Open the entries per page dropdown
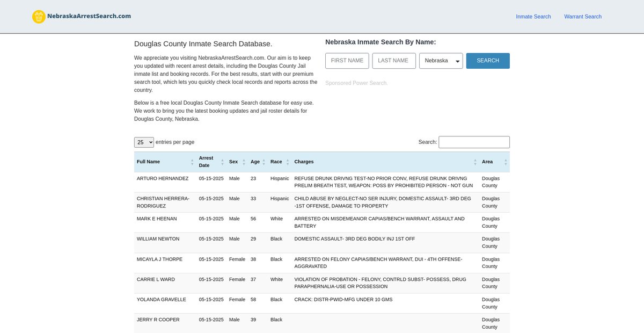Image resolution: width=644 pixels, height=333 pixels. pos(144,142)
